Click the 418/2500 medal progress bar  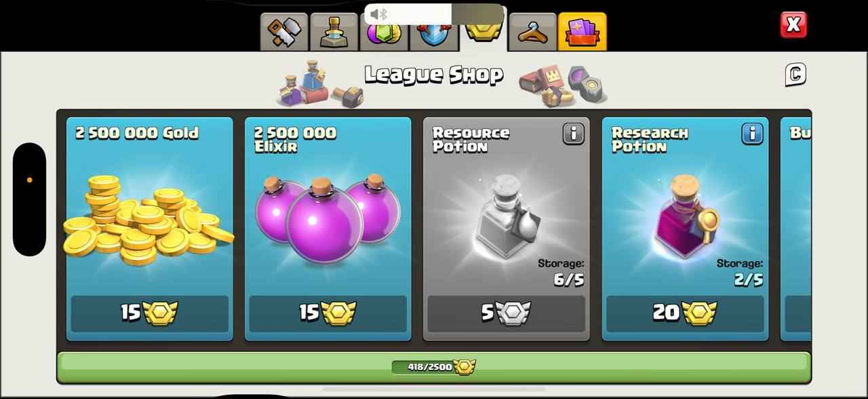[434, 367]
